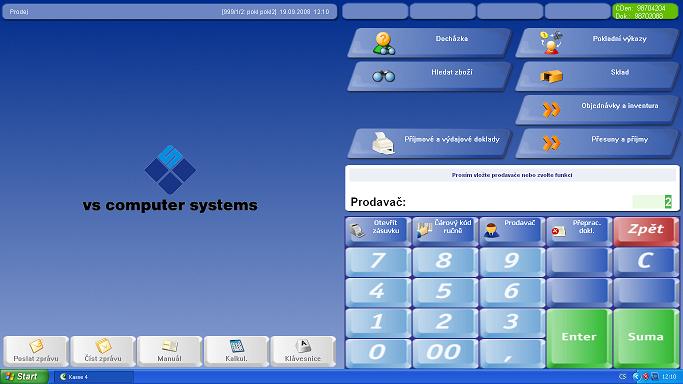Viewport: 683px width, 384px height.
Task: Expand Přesuny a příjmy submenu
Action: (597, 143)
